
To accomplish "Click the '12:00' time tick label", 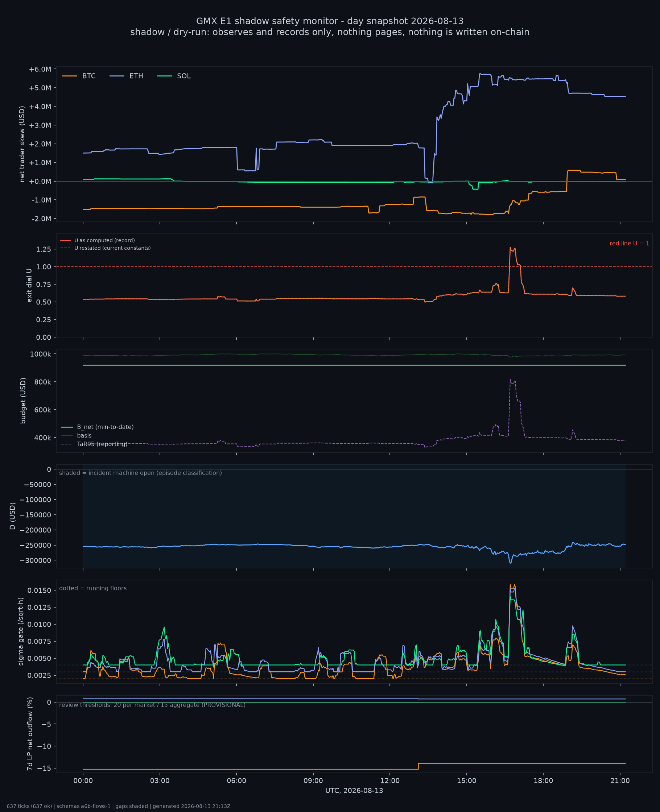I will (x=390, y=781).
